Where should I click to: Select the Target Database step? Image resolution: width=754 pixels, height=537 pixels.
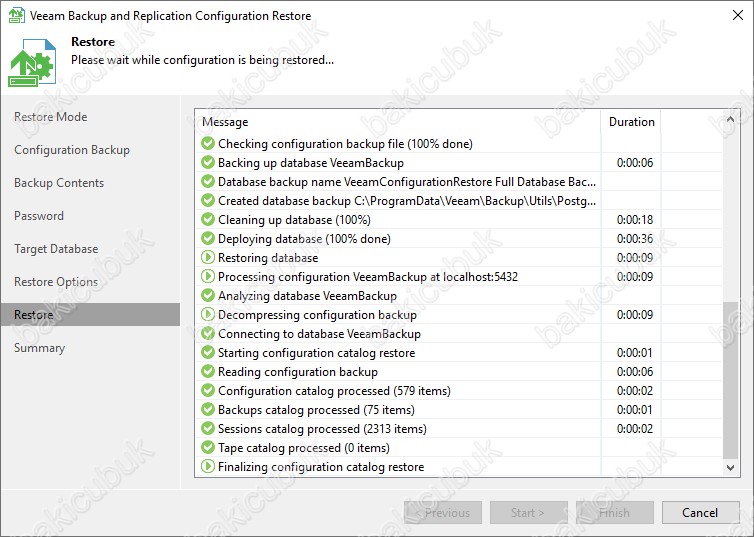(56, 249)
